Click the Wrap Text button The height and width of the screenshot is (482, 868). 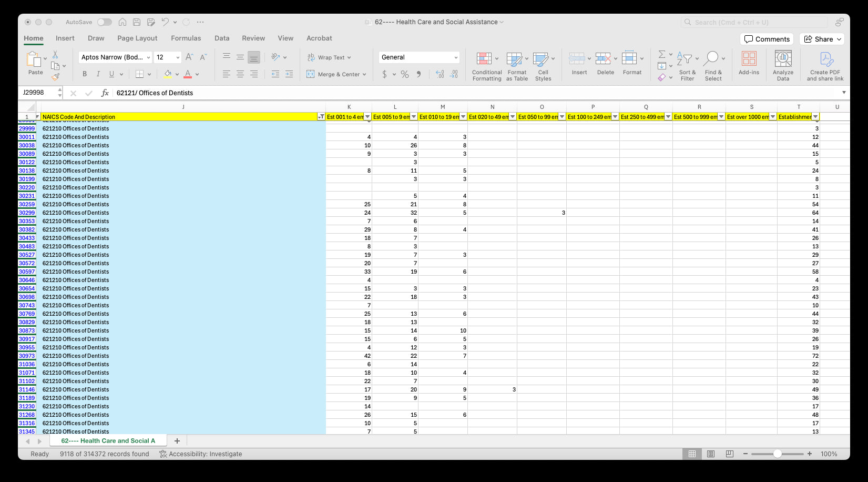click(329, 57)
